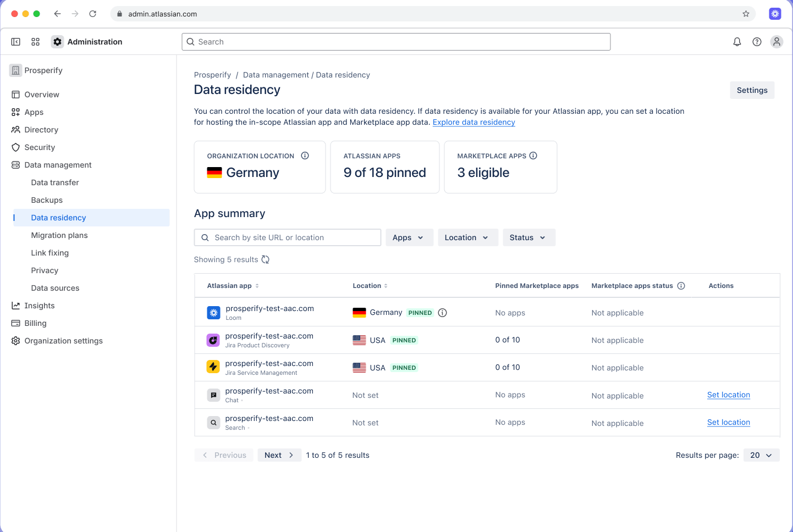
Task: Sort by Atlassian app column arrows
Action: click(x=257, y=286)
